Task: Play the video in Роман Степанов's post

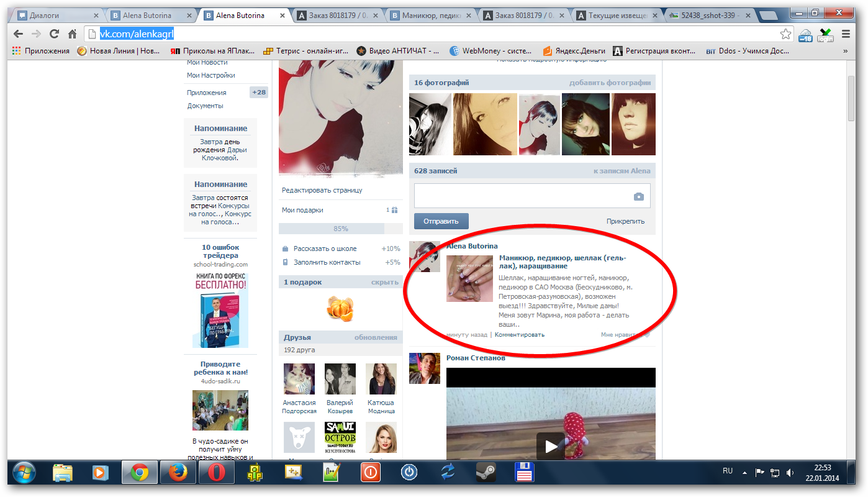Action: pos(551,445)
